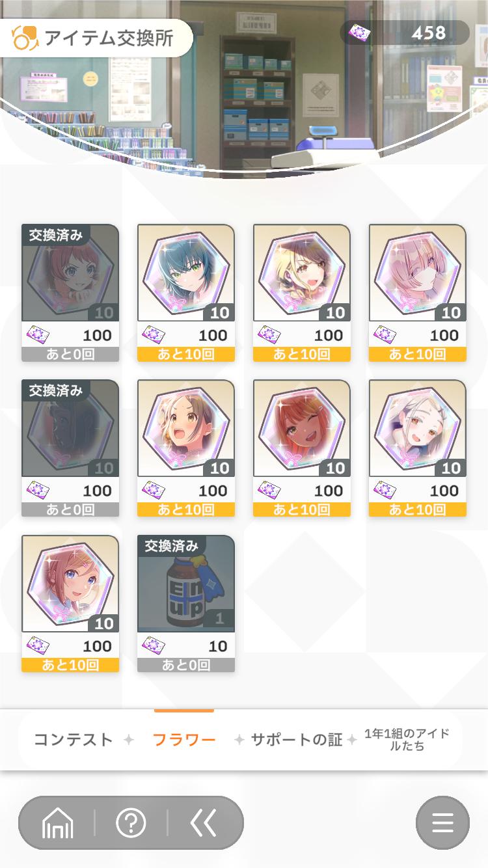
Task: Tap the home icon in bottom bar
Action: [x=58, y=824]
